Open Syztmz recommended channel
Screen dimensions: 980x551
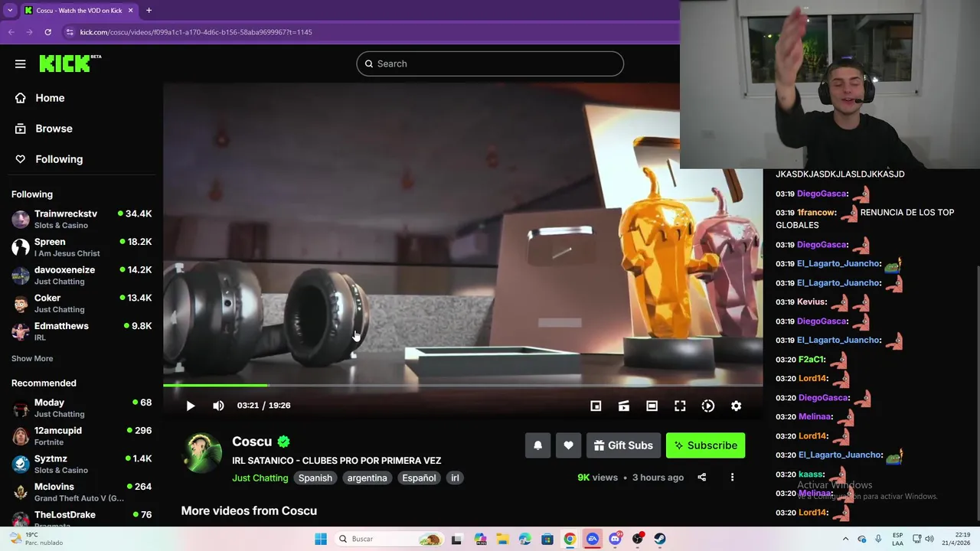[x=81, y=464]
